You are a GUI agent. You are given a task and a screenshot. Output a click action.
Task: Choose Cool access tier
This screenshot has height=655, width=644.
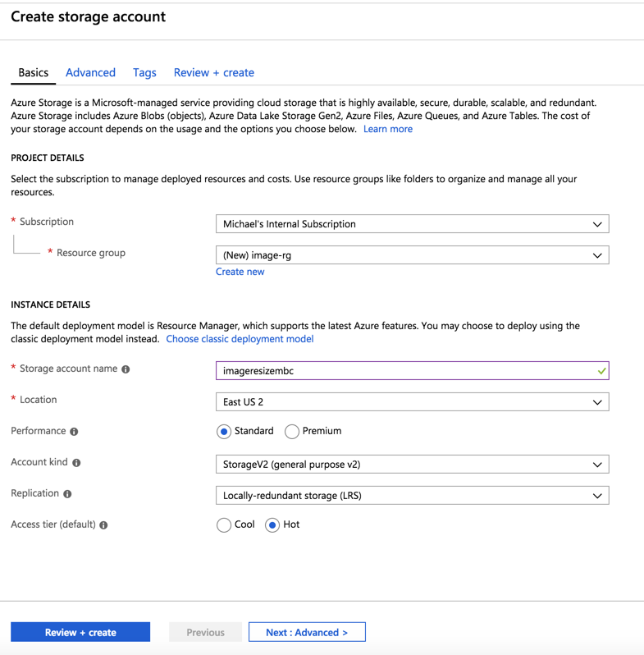click(224, 525)
